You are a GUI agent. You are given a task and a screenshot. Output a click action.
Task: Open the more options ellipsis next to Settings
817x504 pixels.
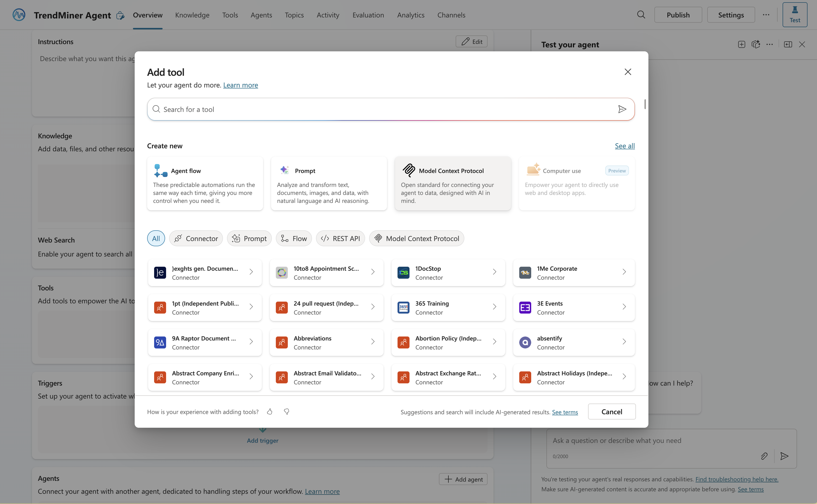(766, 15)
